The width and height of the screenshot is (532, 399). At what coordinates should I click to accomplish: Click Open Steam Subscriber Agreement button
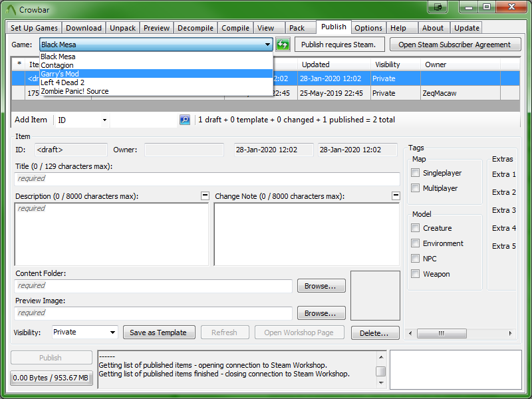(x=455, y=45)
